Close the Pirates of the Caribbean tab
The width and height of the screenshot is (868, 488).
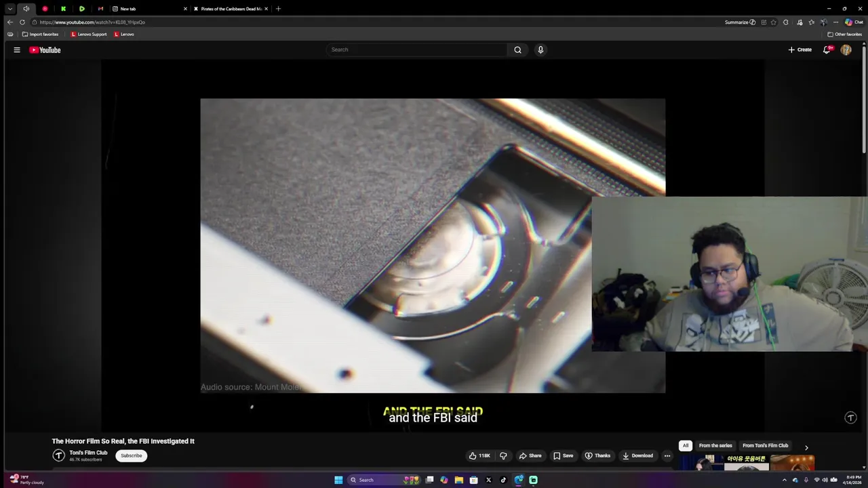pyautogui.click(x=266, y=9)
